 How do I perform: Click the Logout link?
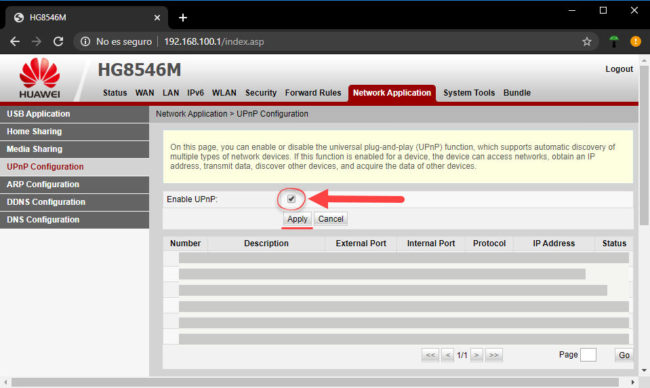[x=619, y=69]
